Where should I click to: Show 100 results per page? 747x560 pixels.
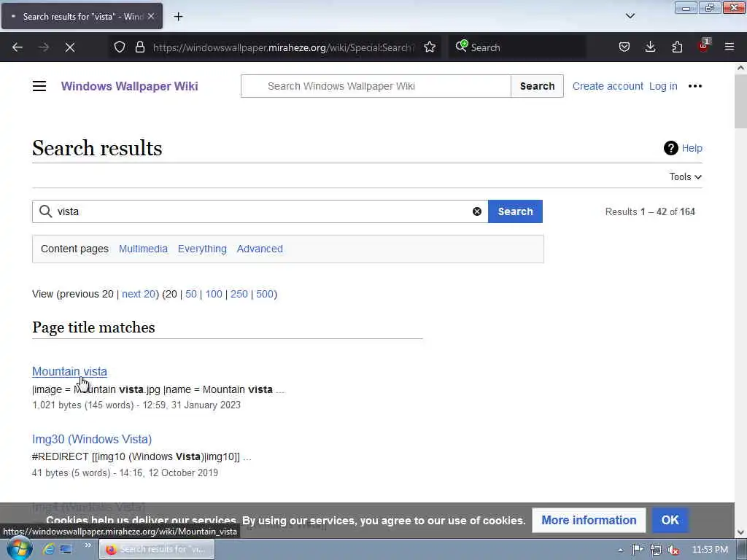(x=214, y=294)
